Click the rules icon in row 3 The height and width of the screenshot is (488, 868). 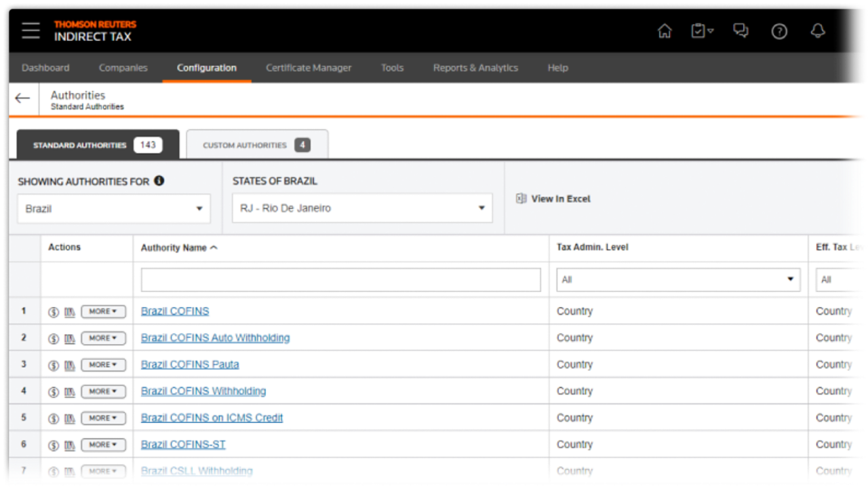69,365
